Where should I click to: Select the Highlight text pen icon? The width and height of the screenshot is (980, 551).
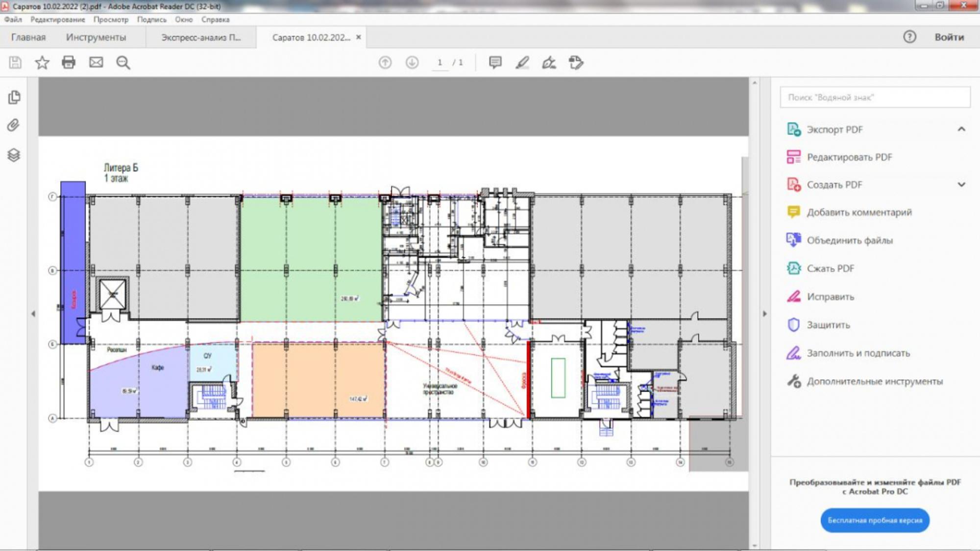click(522, 63)
